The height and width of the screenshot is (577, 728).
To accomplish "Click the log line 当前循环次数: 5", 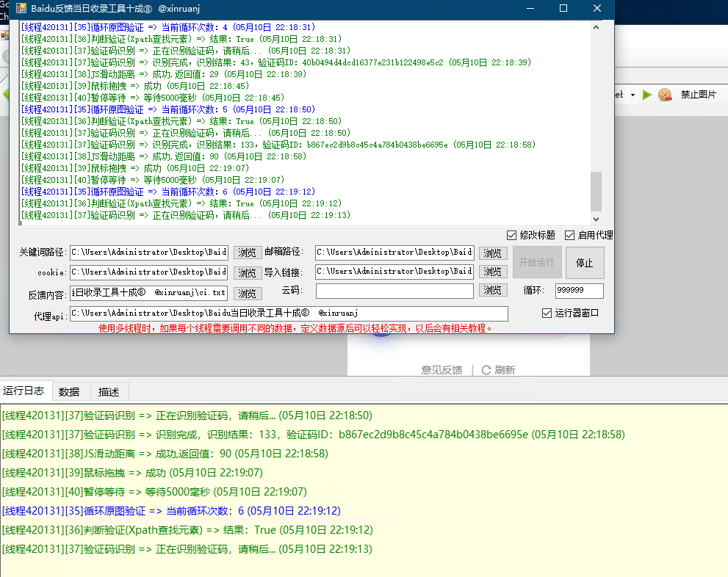I will [168, 109].
